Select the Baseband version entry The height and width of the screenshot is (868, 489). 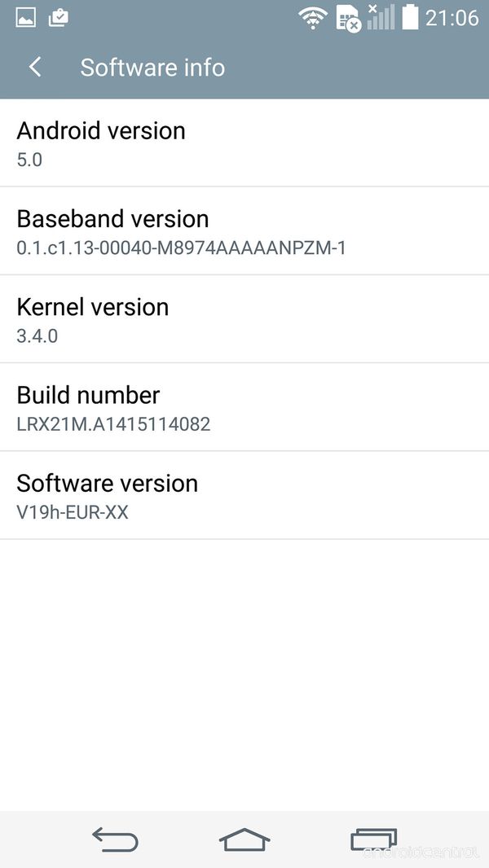click(x=244, y=230)
